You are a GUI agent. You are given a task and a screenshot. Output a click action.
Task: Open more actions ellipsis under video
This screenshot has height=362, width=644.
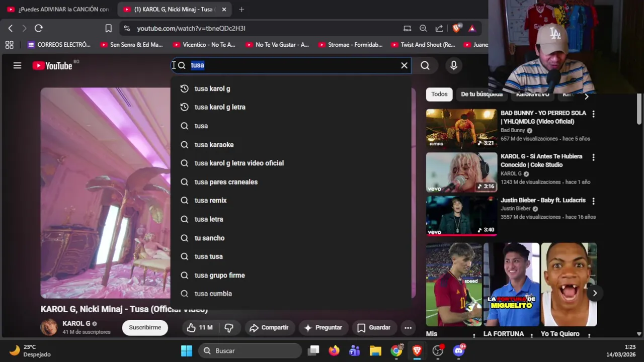point(408,328)
